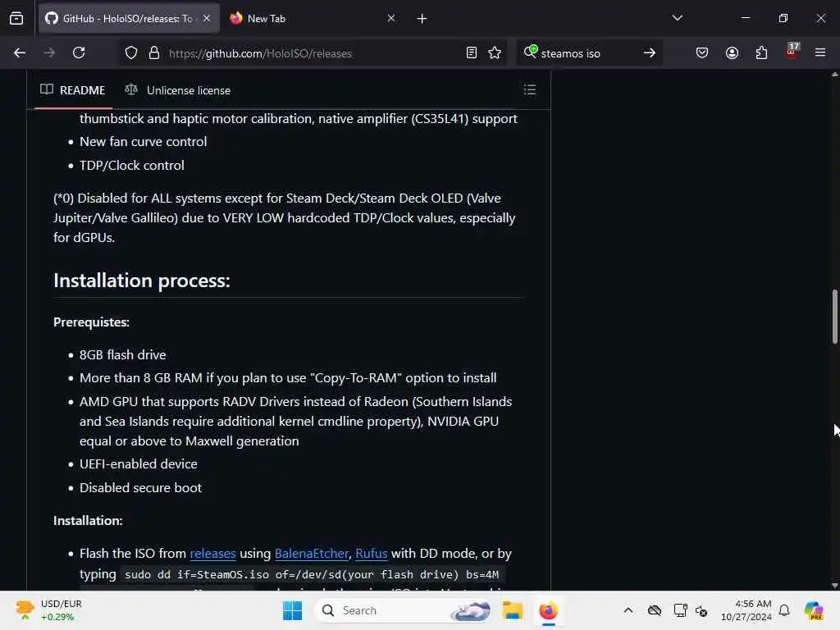Select the README tab
Screen dimensions: 840x630
tap(73, 90)
